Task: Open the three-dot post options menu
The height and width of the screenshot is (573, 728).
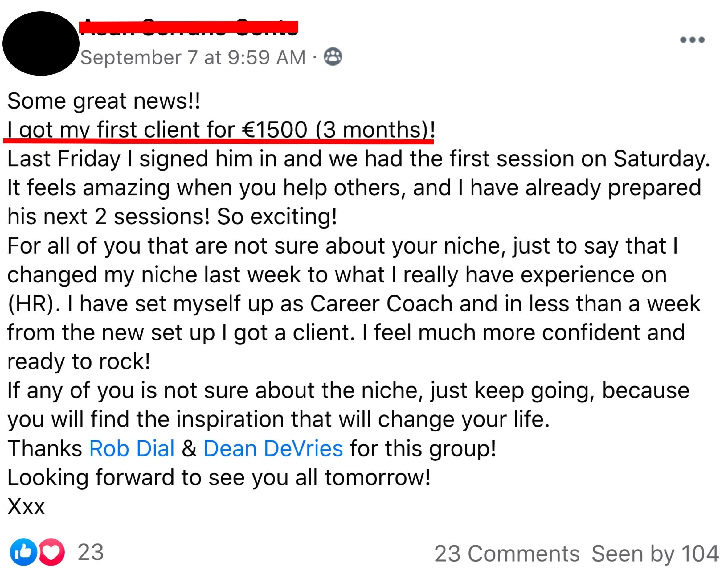Action: 692,39
